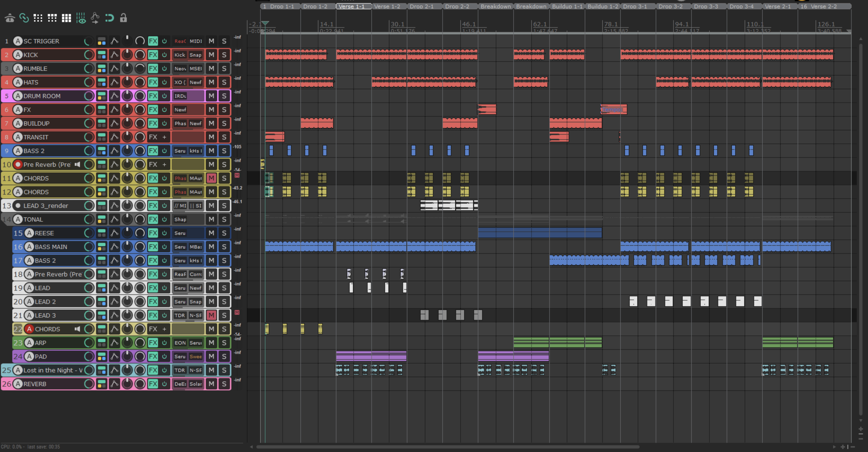Open the envelope icon on Lost in the Night track
The height and width of the screenshot is (452, 868).
pos(114,370)
